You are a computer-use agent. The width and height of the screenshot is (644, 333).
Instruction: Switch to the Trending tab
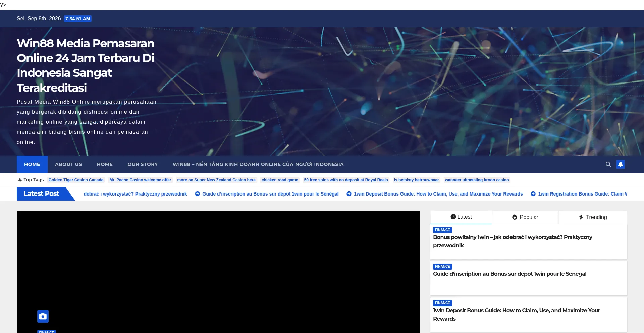coord(593,217)
